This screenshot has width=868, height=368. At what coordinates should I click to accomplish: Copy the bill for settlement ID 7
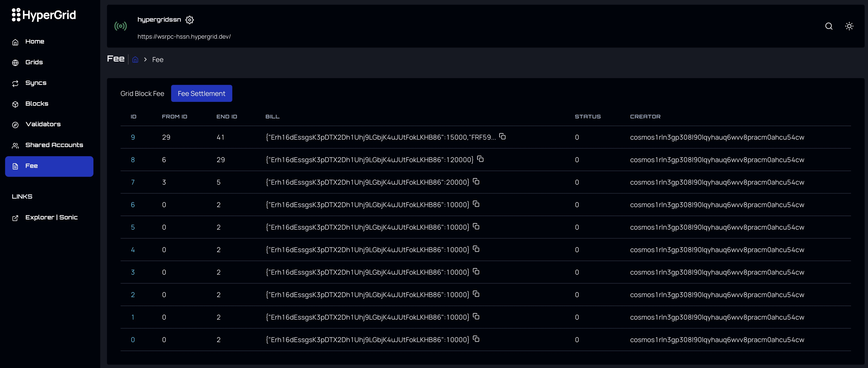pos(476,181)
